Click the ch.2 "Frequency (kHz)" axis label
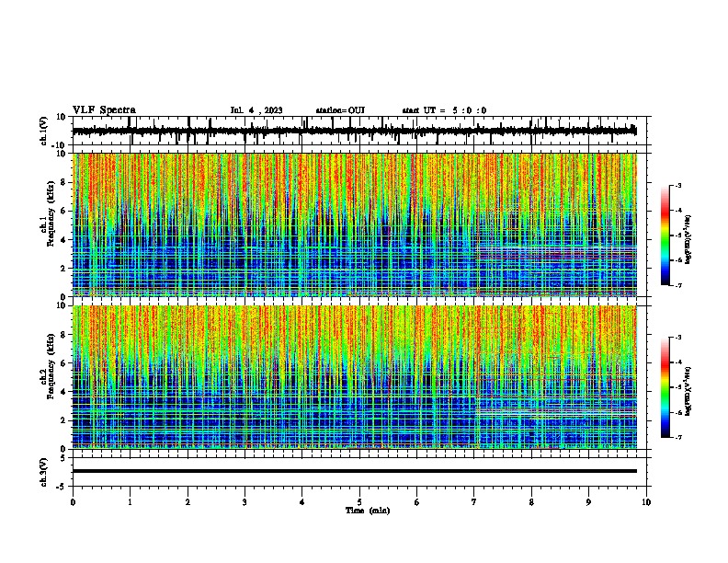728x563 pixels. tap(51, 366)
